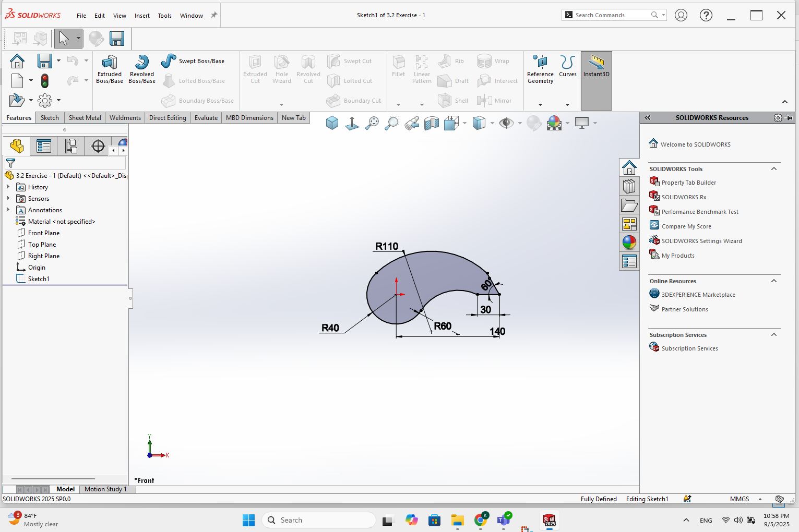Switch to the Evaluate tab
Image resolution: width=799 pixels, height=532 pixels.
point(206,117)
